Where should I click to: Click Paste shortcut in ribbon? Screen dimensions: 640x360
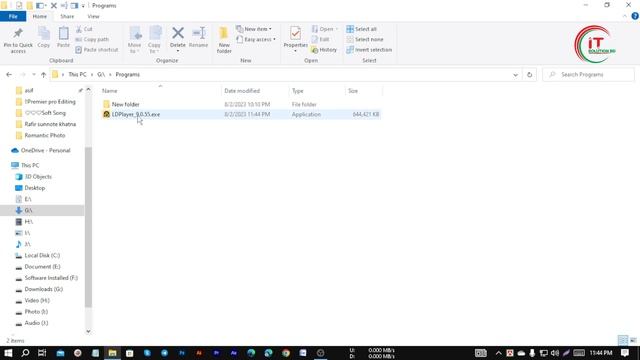pyautogui.click(x=97, y=49)
